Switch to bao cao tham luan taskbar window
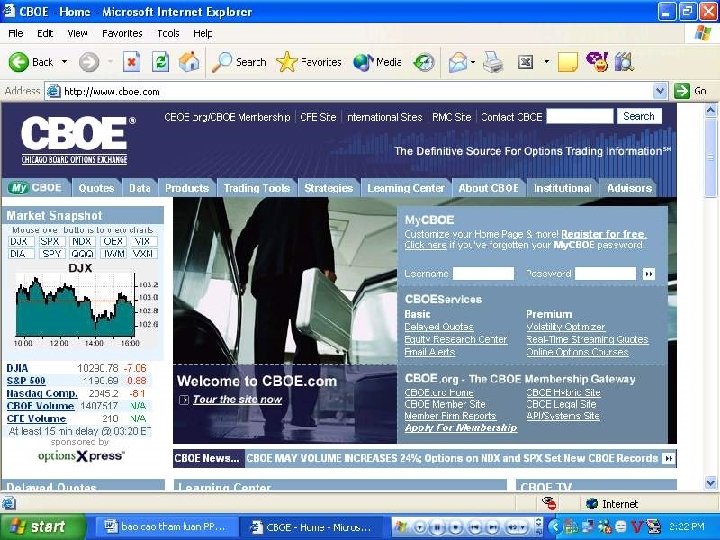 point(166,527)
